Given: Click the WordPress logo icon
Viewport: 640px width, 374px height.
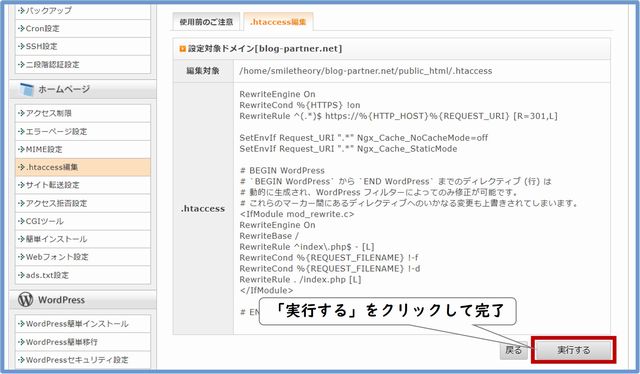Looking at the screenshot, I should [x=26, y=300].
